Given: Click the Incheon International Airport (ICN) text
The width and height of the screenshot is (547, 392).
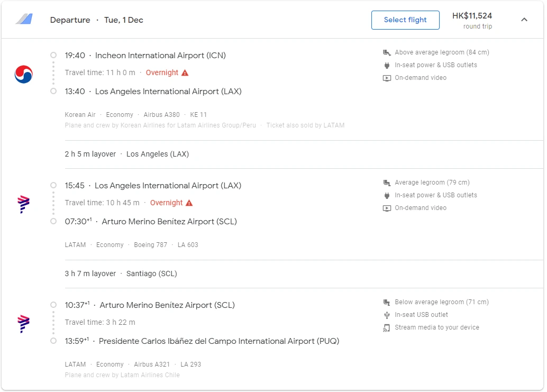Looking at the screenshot, I should tap(160, 56).
